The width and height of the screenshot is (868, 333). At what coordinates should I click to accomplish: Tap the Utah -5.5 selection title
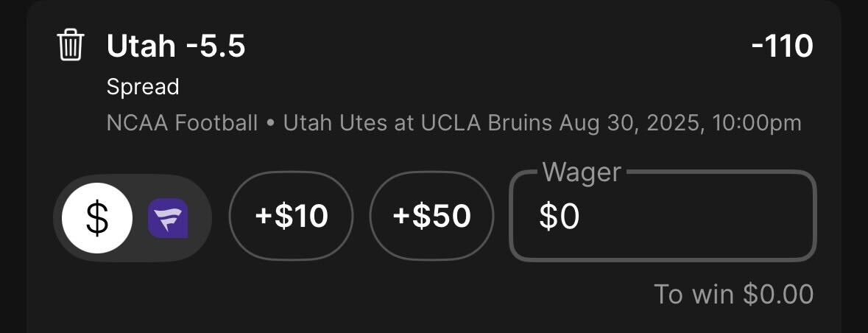[x=175, y=46]
